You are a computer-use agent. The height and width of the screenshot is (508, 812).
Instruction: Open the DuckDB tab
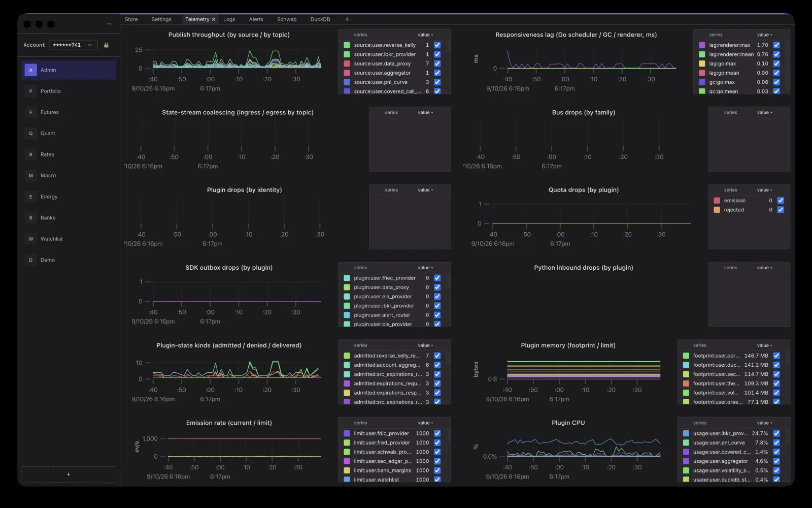(320, 19)
